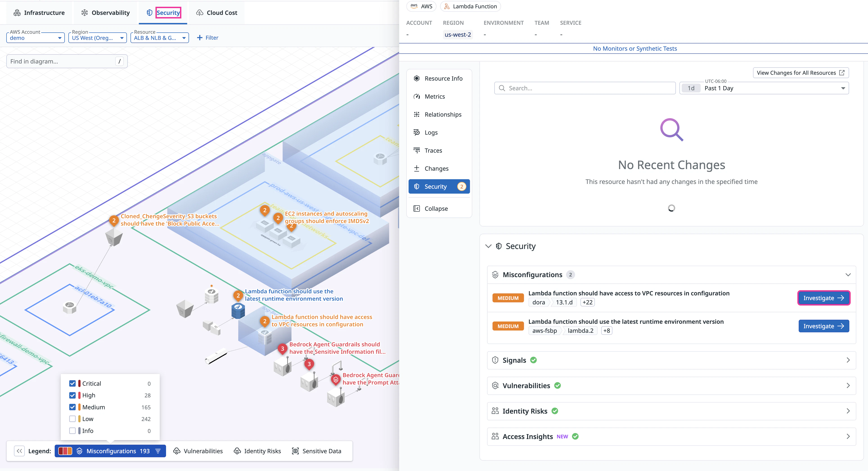Open the AWS Account dropdown
The image size is (868, 471).
tap(35, 38)
